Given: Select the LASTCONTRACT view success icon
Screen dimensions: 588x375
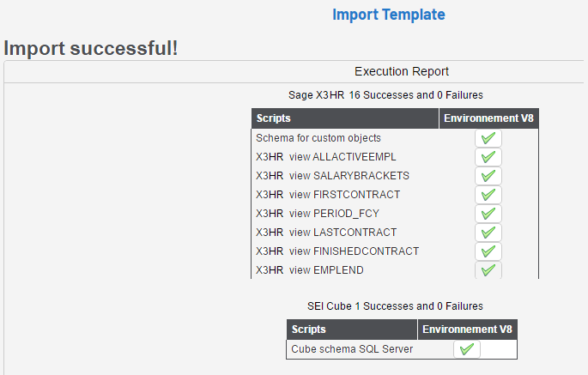Looking at the screenshot, I should coord(488,233).
